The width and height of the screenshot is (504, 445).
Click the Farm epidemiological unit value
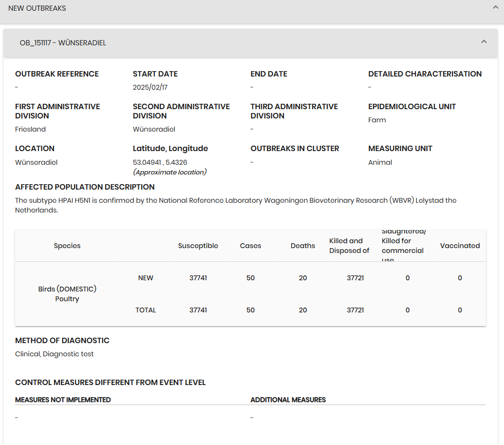(377, 120)
